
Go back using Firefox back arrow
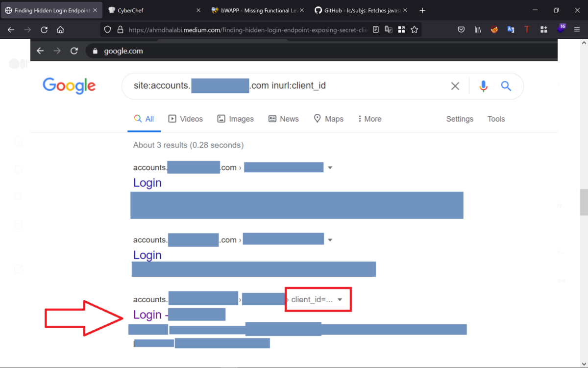[11, 29]
